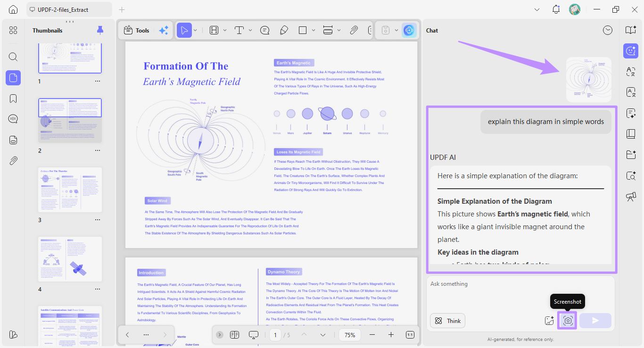This screenshot has height=348, width=644.
Task: Select the pencil drawing tool
Action: point(284,30)
